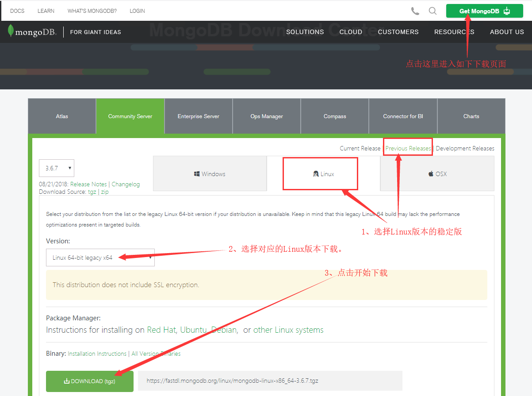Screen dimensions: 532x396
Task: Show the Current Release list
Action: click(360, 148)
